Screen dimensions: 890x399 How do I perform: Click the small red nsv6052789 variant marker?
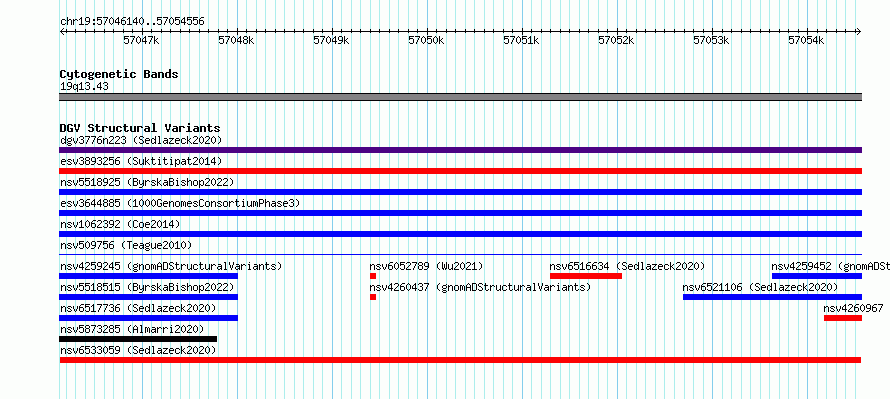(373, 276)
